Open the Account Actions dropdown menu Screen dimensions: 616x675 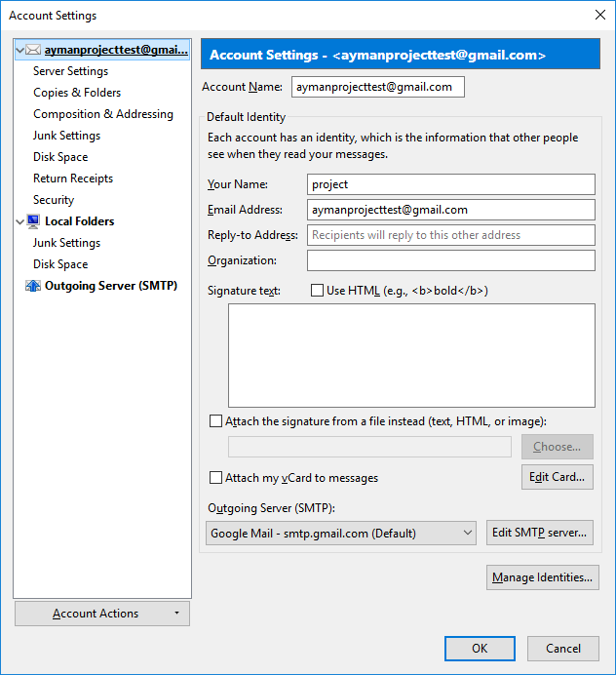102,614
